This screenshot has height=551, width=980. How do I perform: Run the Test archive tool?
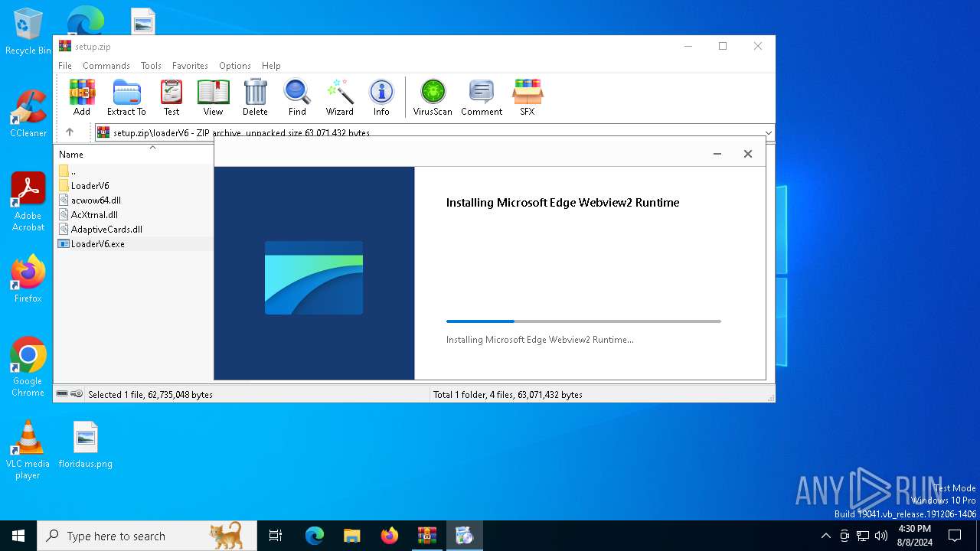[171, 97]
